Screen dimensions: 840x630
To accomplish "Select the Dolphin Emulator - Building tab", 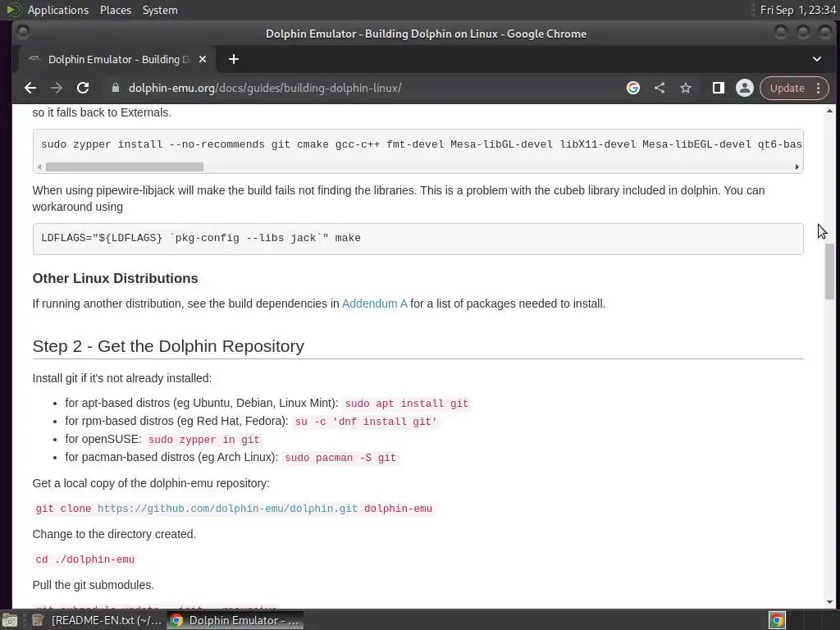I will [116, 59].
